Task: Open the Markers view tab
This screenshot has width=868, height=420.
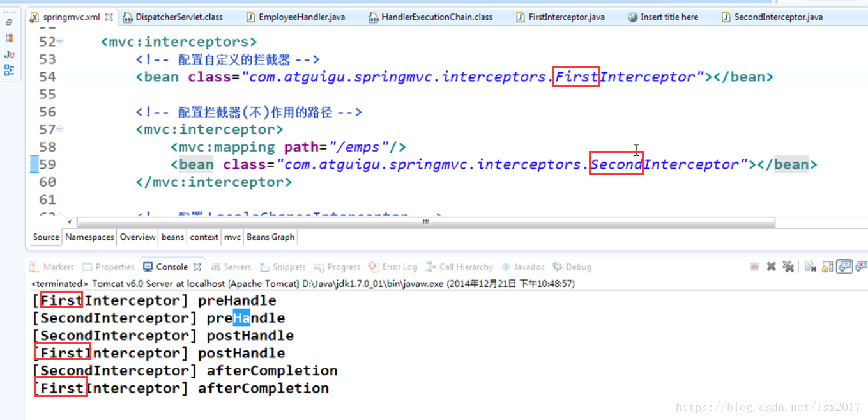Action: coord(52,267)
